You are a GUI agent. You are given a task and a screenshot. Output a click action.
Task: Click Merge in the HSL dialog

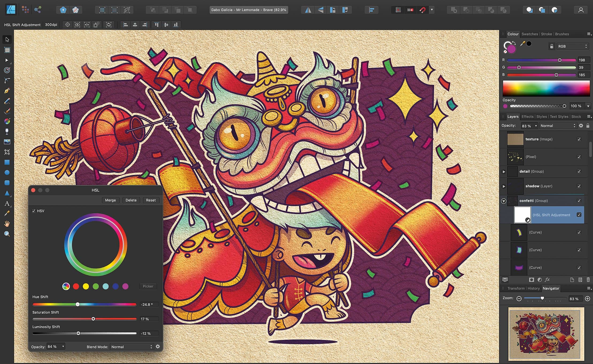coord(110,200)
